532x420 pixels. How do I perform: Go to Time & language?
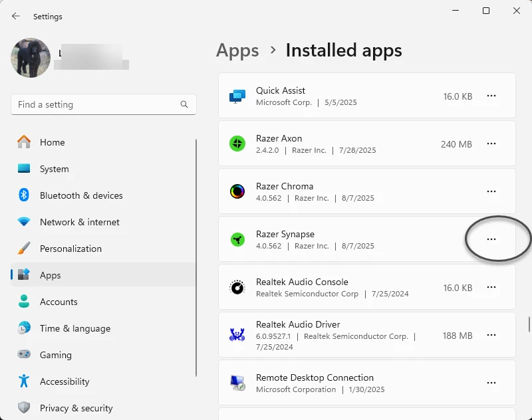(x=103, y=328)
